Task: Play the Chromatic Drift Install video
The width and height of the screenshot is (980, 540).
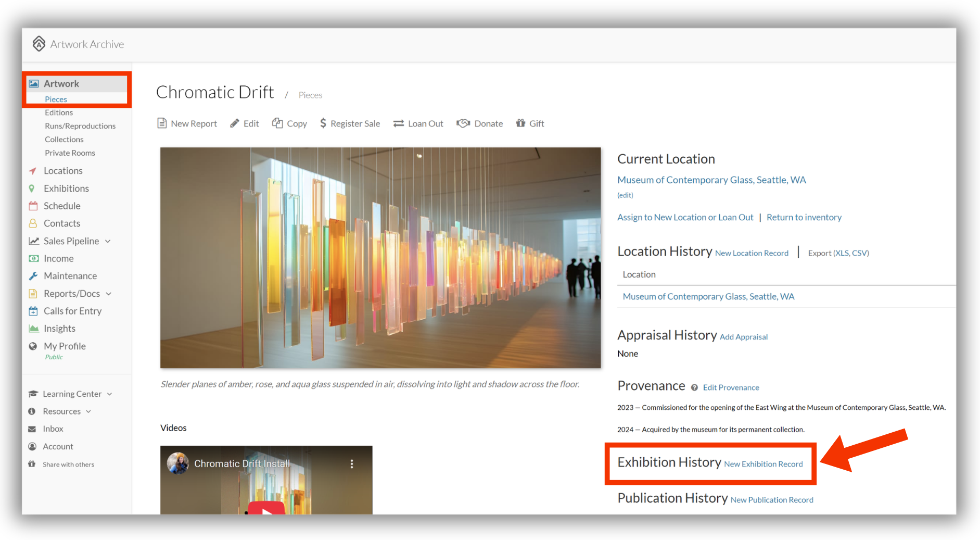Action: click(266, 509)
